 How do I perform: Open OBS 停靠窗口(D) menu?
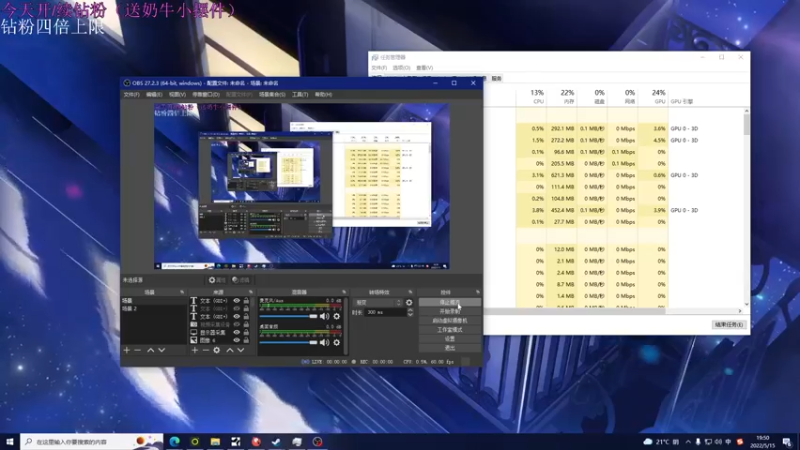[x=206, y=94]
